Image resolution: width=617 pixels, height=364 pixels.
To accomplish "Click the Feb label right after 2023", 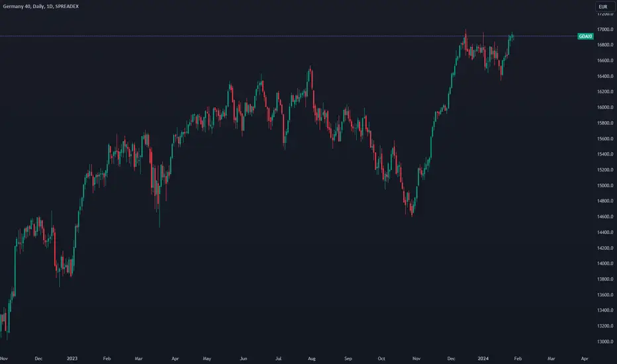I will coord(107,359).
